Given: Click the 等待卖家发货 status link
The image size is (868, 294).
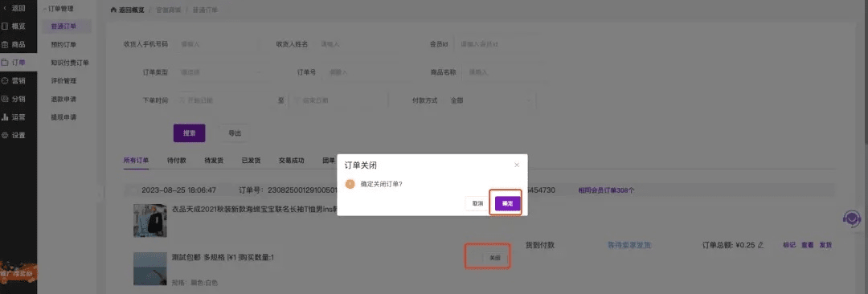Looking at the screenshot, I should [629, 245].
